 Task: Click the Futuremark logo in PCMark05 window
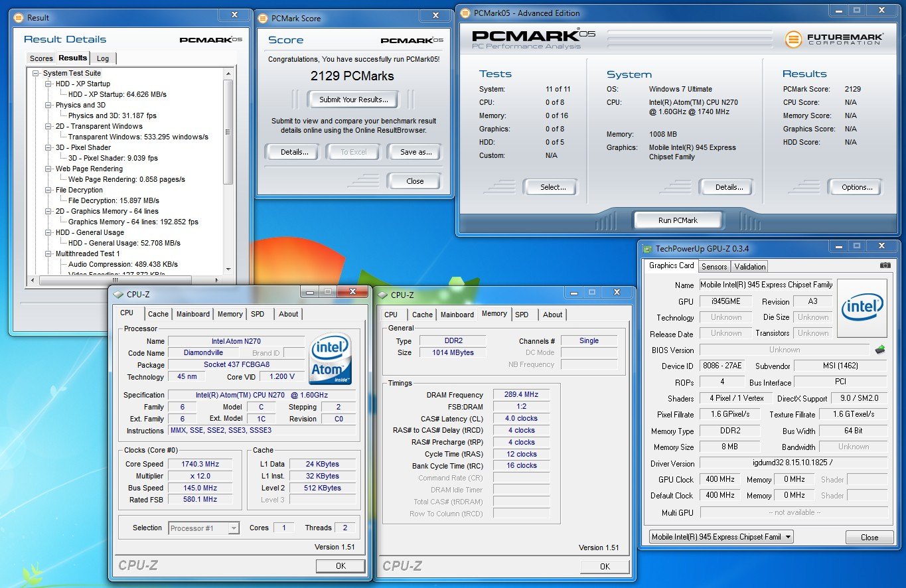[x=834, y=39]
